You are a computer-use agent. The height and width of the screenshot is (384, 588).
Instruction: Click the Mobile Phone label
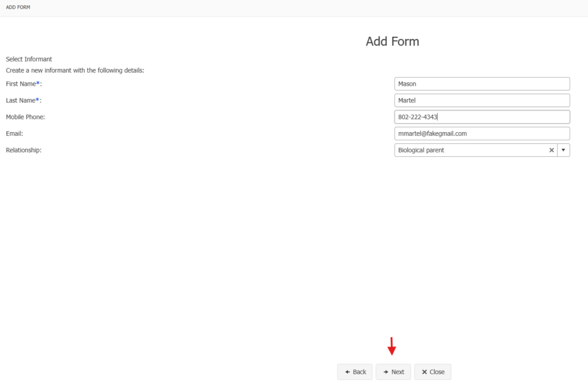click(25, 117)
